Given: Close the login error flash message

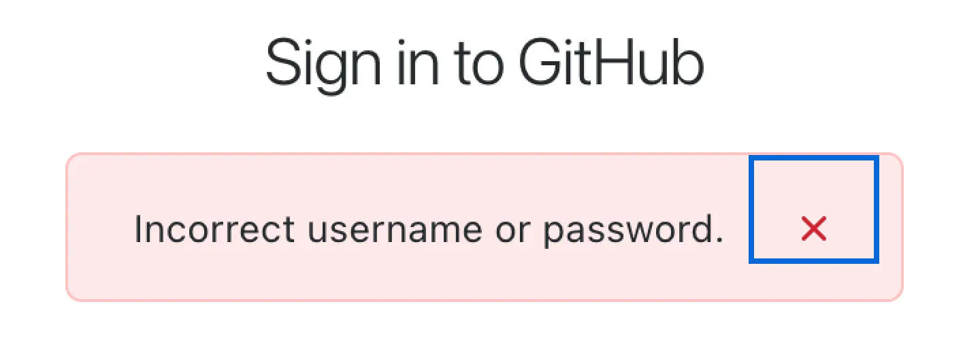Looking at the screenshot, I should 814,209.
